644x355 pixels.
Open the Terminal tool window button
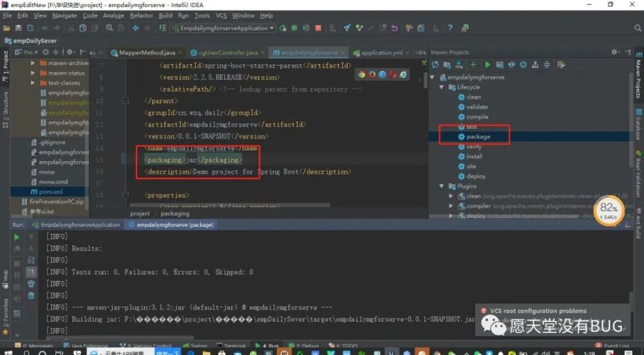point(231,346)
